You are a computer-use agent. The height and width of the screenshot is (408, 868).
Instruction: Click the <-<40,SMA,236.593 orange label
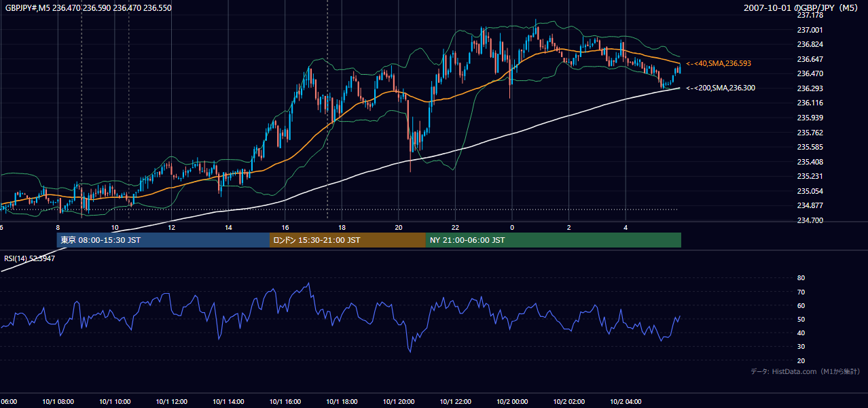[719, 63]
